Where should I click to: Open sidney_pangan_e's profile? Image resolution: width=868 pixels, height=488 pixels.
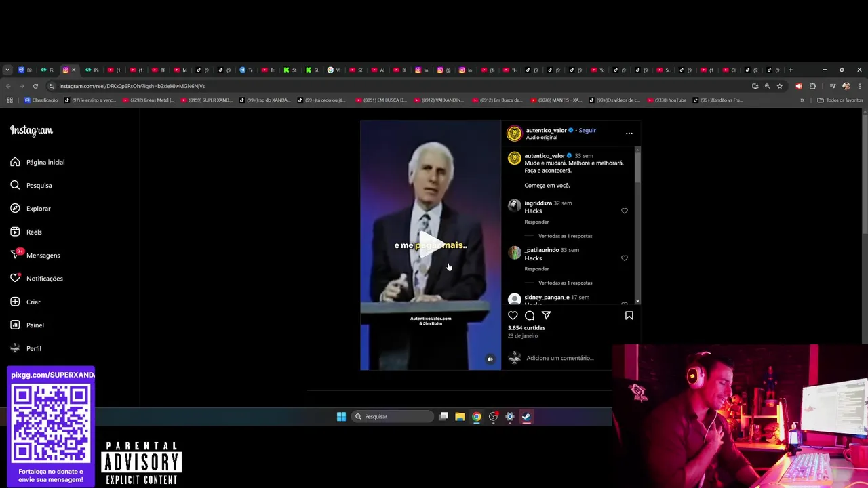pyautogui.click(x=547, y=297)
